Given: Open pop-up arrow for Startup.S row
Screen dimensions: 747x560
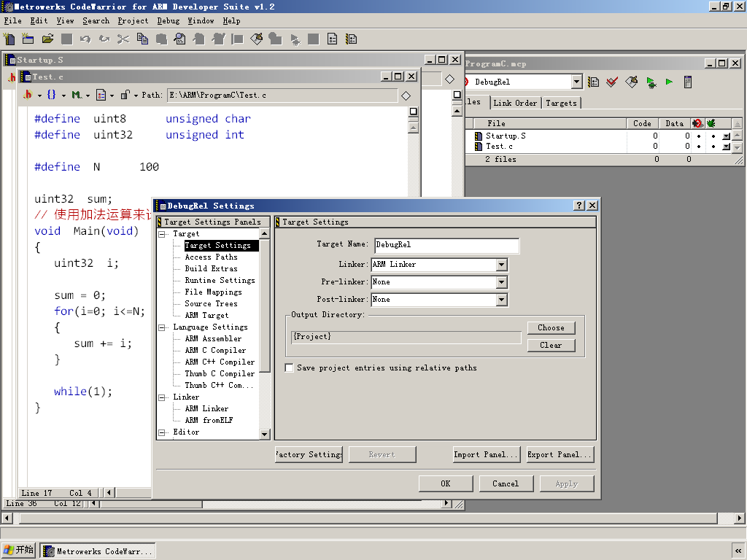Looking at the screenshot, I should (x=726, y=136).
